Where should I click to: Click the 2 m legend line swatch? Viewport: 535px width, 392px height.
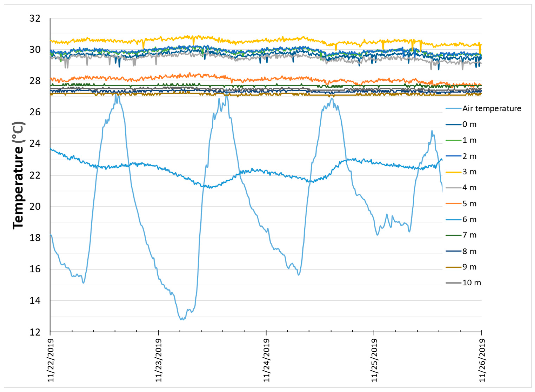(453, 156)
